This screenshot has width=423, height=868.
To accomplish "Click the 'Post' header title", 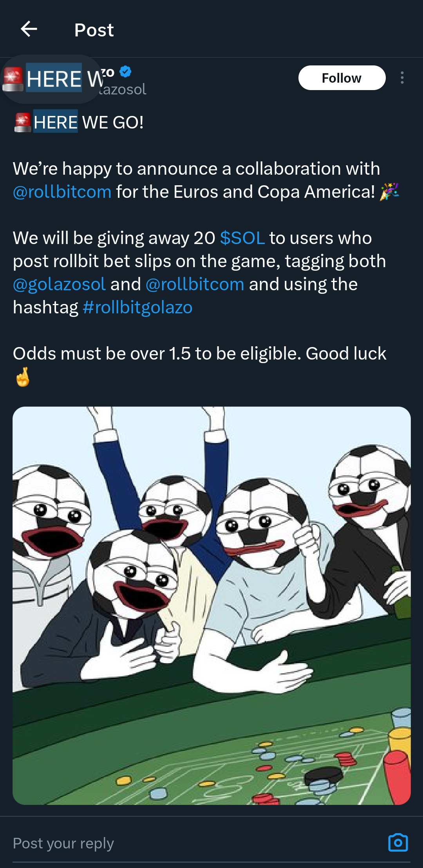I will point(94,30).
